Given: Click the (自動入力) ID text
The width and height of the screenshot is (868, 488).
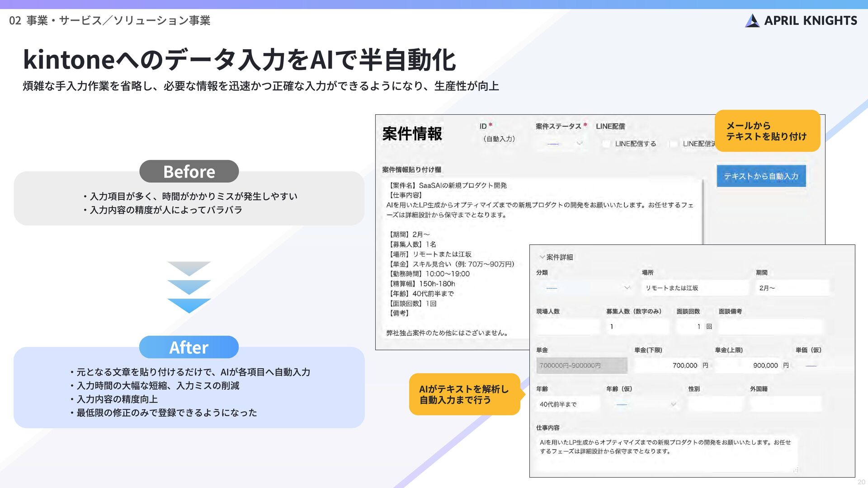Looking at the screenshot, I should pos(499,139).
